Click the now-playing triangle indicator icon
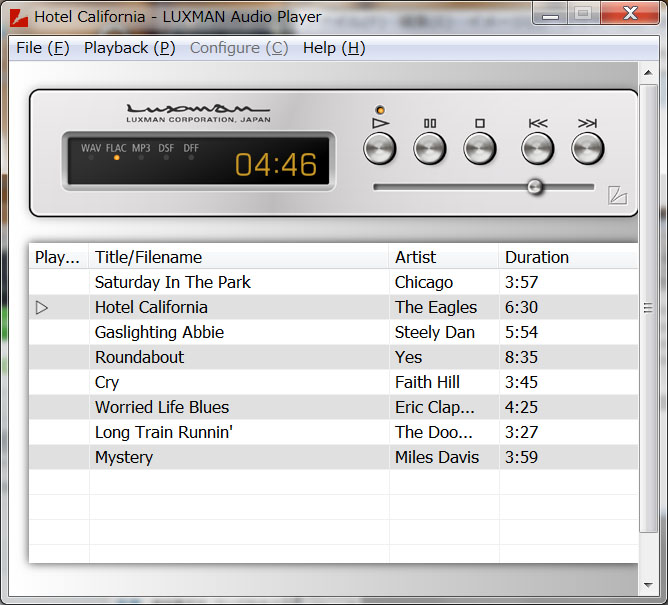 point(42,308)
